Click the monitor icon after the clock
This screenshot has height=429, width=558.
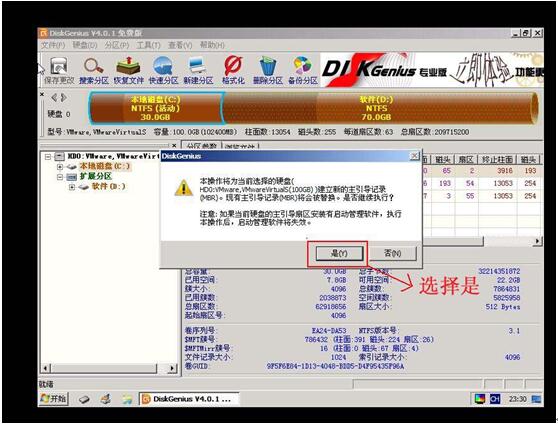pos(536,399)
